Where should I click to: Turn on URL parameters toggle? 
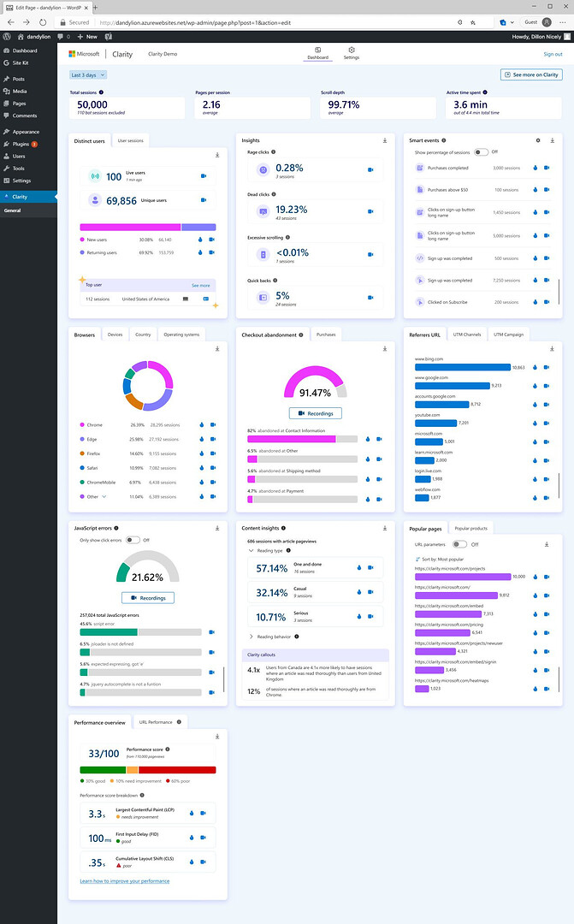(x=459, y=544)
